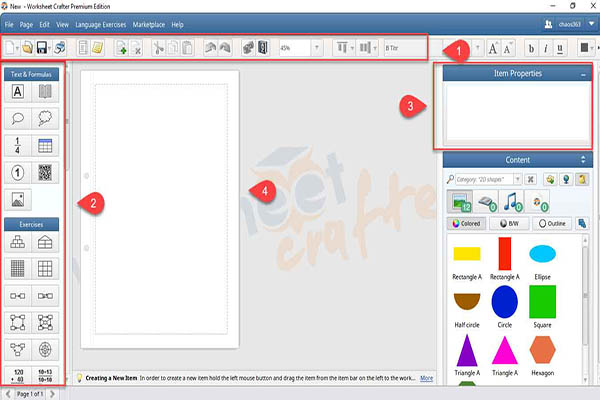This screenshot has height=400, width=600.
Task: Open the Language Exercises menu
Action: (100, 23)
